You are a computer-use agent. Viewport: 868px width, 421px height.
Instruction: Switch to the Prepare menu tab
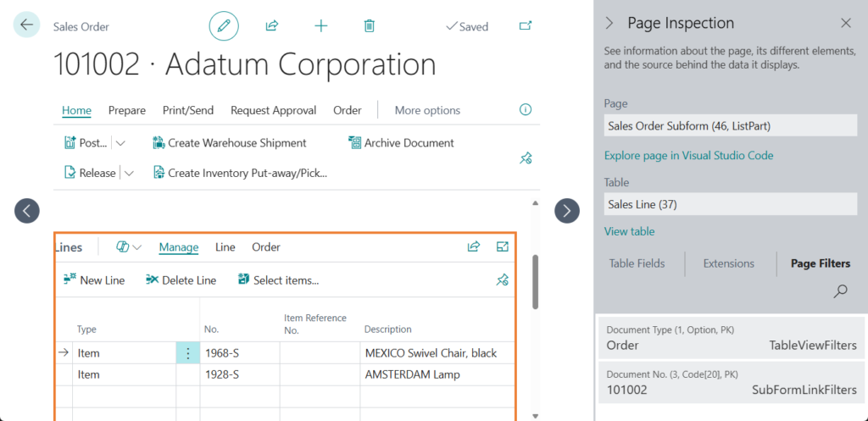pyautogui.click(x=127, y=110)
